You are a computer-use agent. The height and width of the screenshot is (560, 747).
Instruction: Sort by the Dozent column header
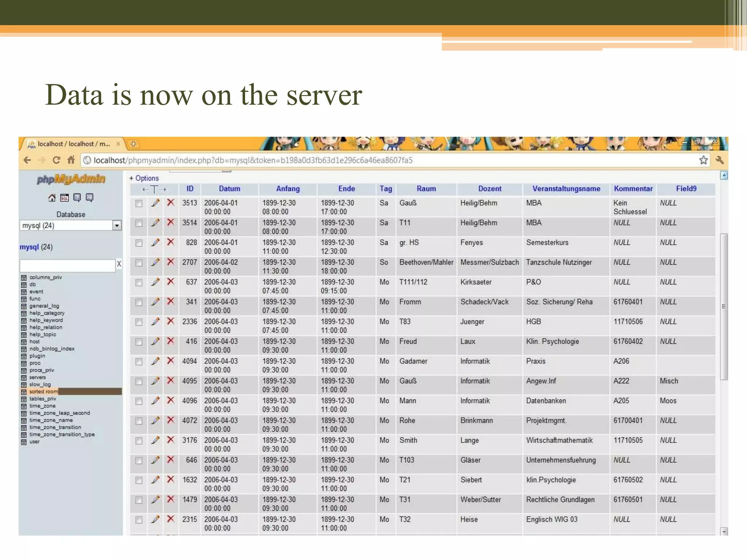[490, 189]
